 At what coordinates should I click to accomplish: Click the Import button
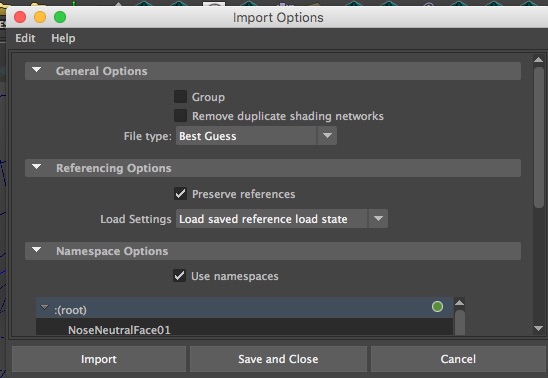[x=99, y=359]
